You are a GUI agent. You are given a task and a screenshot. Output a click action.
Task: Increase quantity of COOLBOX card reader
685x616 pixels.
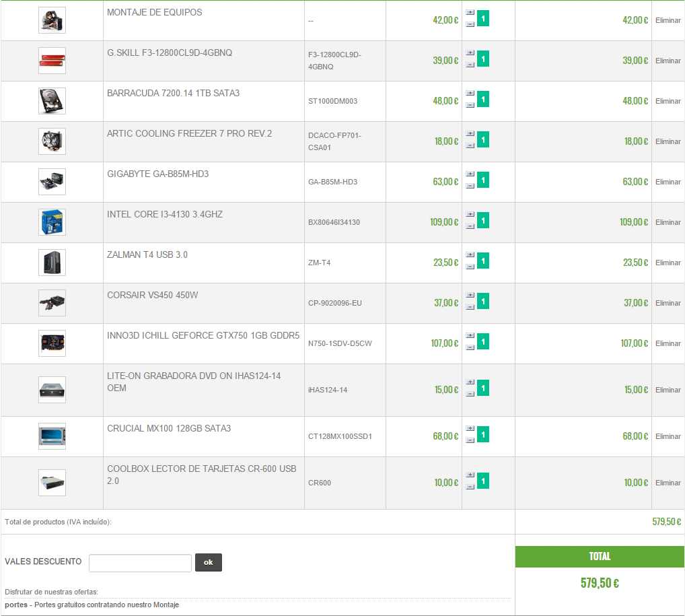pyautogui.click(x=470, y=475)
